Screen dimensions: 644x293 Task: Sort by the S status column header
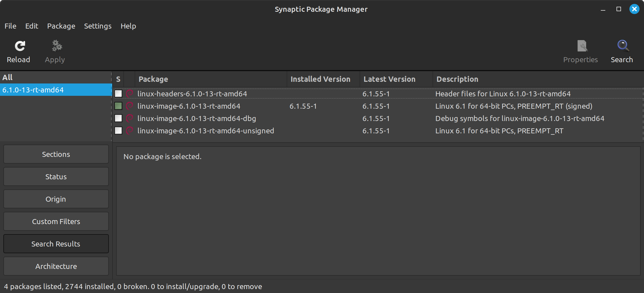point(118,79)
